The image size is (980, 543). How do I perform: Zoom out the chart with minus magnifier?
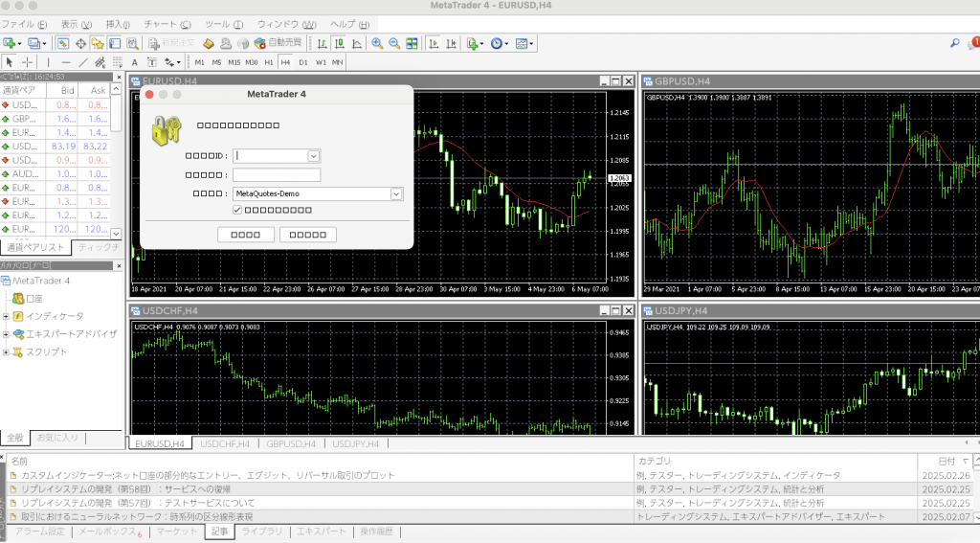[394, 43]
